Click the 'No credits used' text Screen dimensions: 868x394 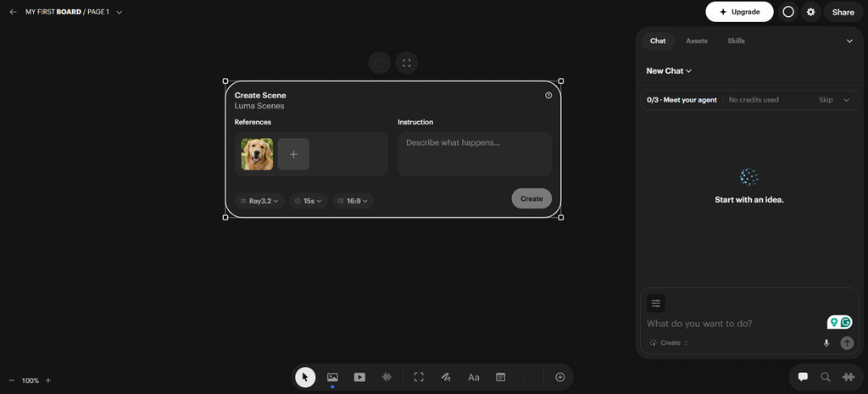click(754, 100)
